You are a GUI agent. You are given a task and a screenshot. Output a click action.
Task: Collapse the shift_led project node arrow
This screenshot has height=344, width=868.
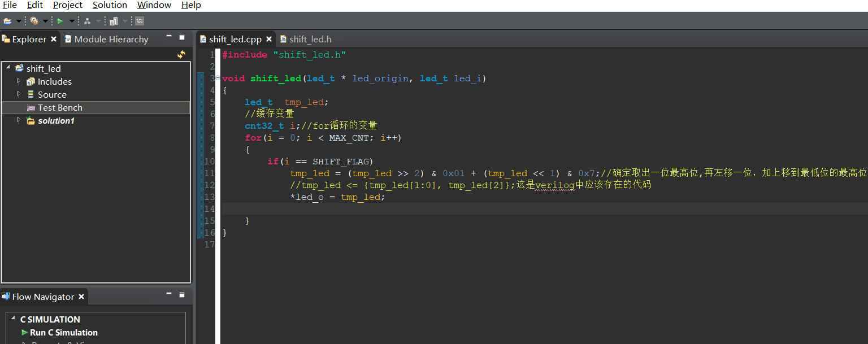pyautogui.click(x=8, y=68)
